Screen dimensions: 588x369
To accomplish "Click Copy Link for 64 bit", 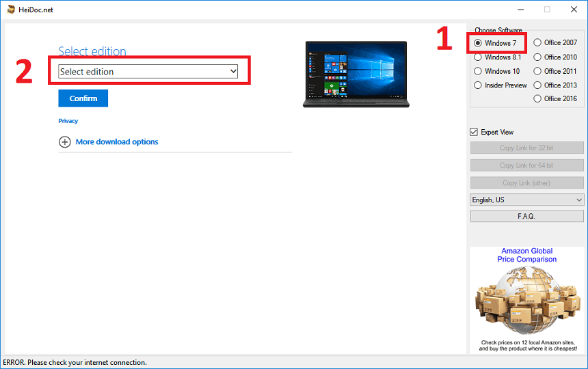I will [x=527, y=165].
